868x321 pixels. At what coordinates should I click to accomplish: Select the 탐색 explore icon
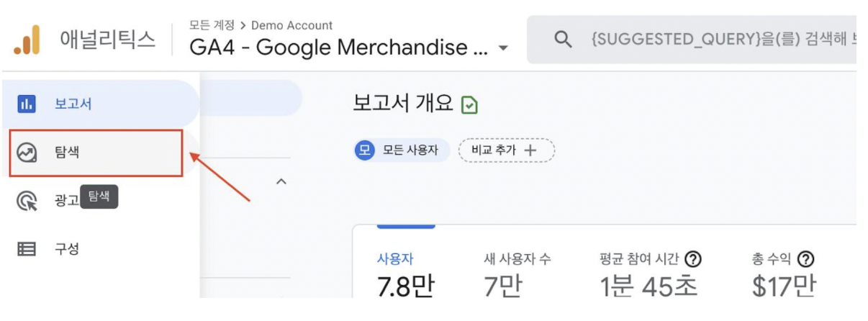coord(27,153)
